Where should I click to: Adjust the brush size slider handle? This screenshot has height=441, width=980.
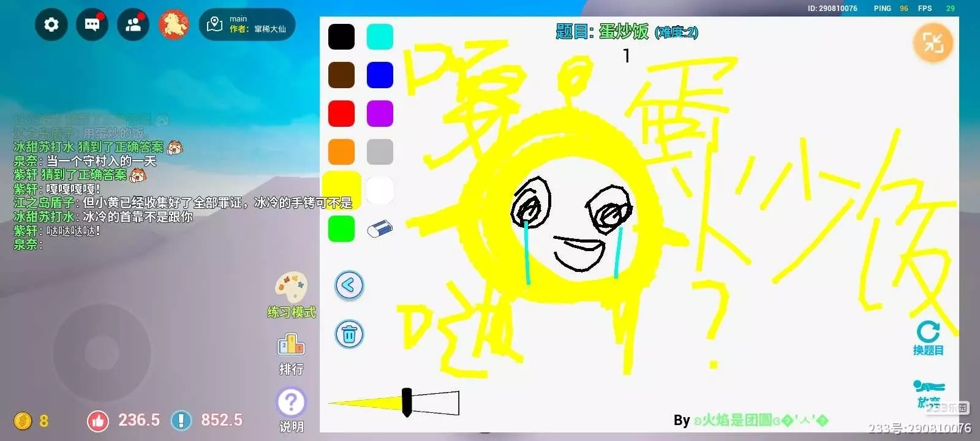407,402
